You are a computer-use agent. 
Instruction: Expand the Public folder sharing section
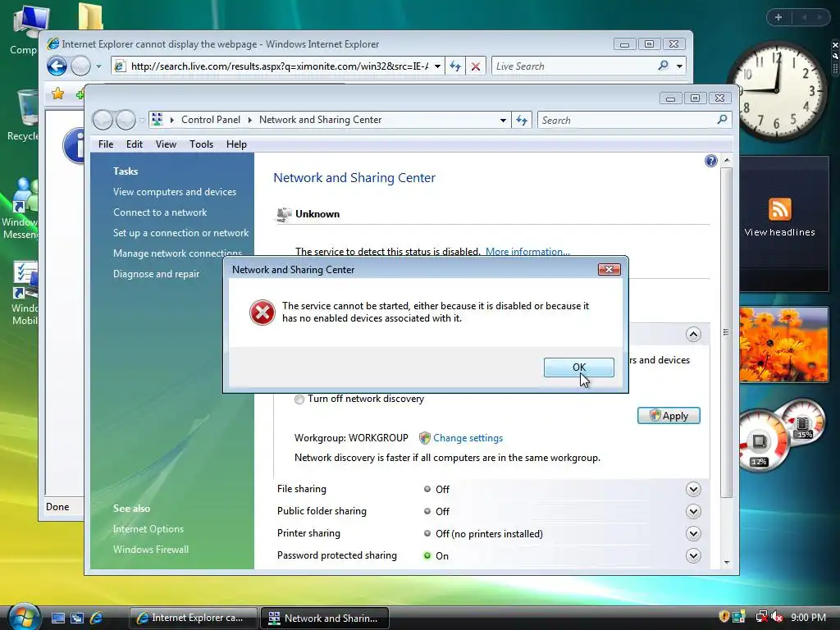tap(693, 512)
